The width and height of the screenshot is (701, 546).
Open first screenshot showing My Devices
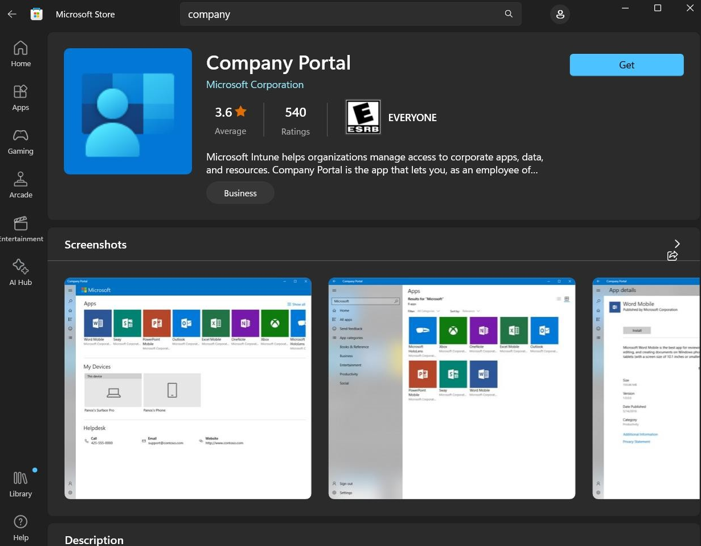(188, 388)
